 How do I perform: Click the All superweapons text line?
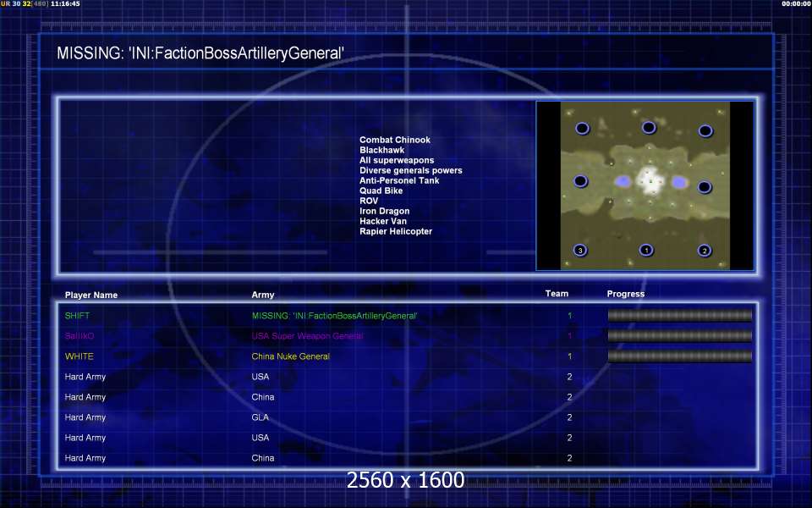[397, 160]
